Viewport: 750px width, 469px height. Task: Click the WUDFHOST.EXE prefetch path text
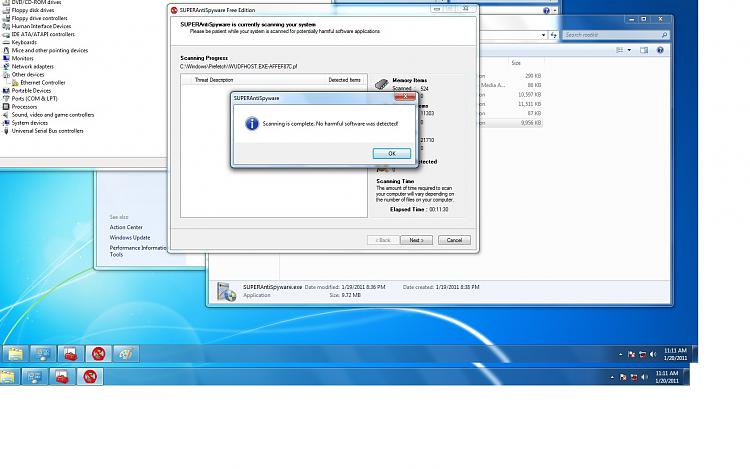tap(238, 66)
